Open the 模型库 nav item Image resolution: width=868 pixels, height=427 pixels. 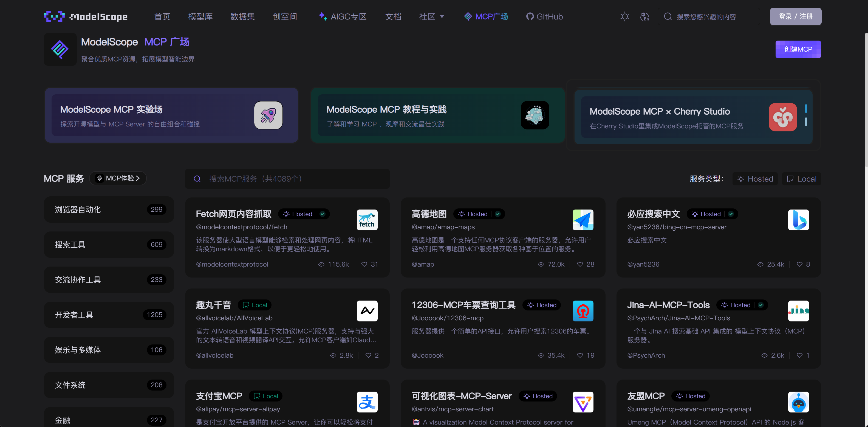point(200,16)
